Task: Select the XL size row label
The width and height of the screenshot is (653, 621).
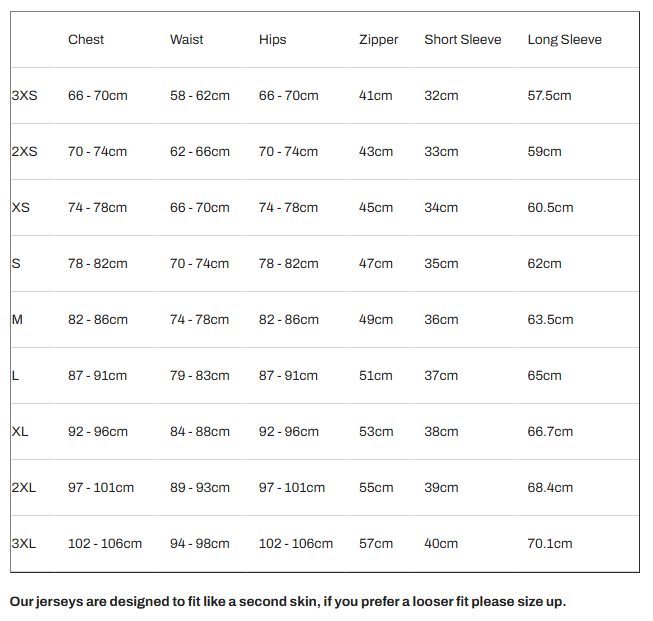Action: click(x=20, y=432)
